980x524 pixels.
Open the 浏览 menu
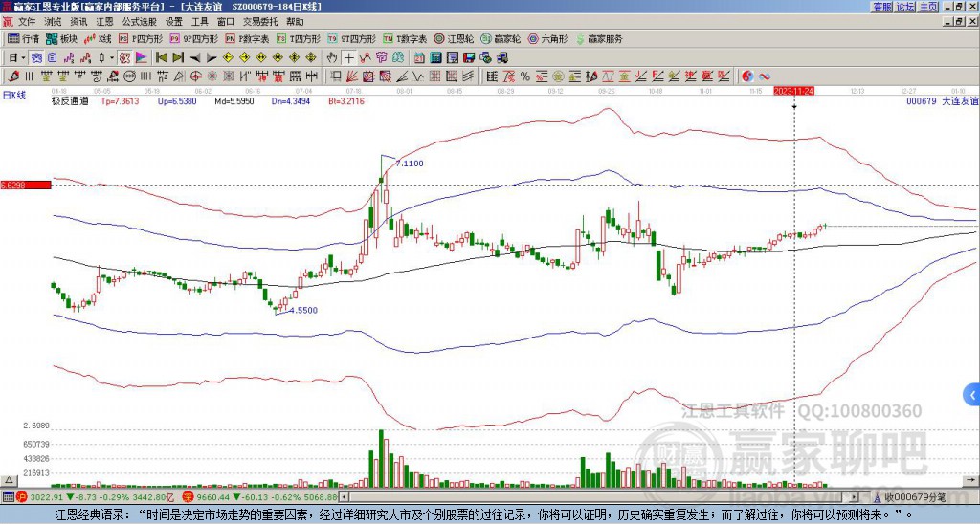(x=54, y=22)
